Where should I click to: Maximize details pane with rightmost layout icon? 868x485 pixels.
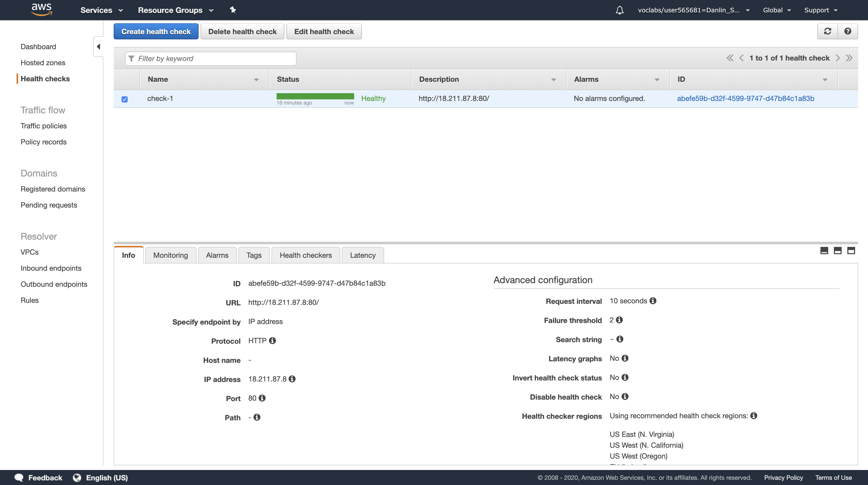[x=851, y=251]
